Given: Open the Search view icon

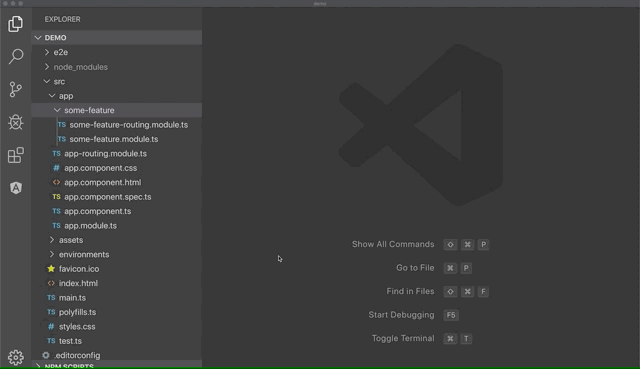Looking at the screenshot, I should (16, 56).
